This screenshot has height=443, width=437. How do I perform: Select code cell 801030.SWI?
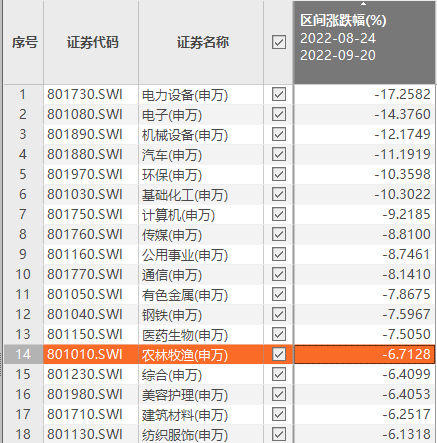point(91,194)
